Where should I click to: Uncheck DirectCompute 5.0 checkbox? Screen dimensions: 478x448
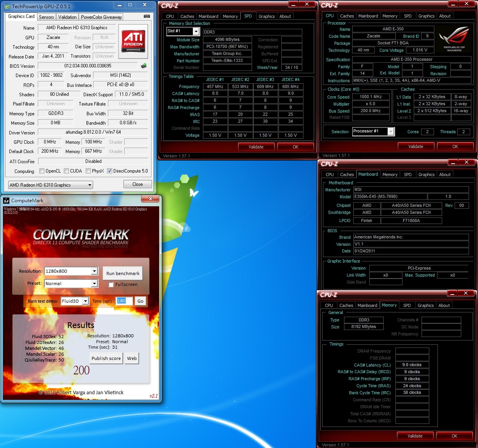(110, 171)
